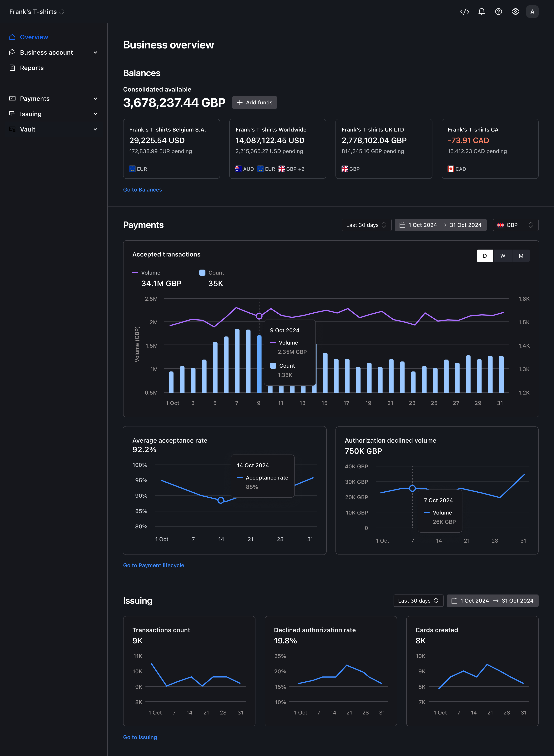Open the GBP currency dropdown
Image resolution: width=554 pixels, height=756 pixels.
coord(516,225)
